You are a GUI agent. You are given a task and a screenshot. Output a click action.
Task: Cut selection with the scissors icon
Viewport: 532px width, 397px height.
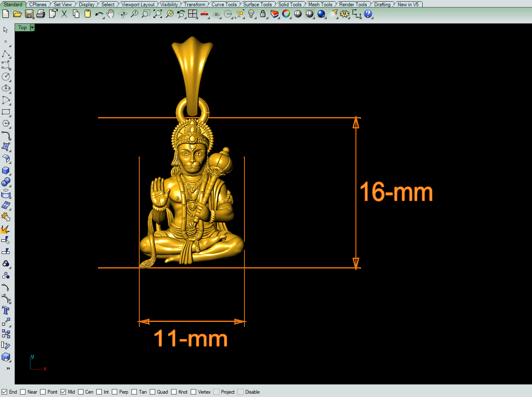(x=64, y=14)
